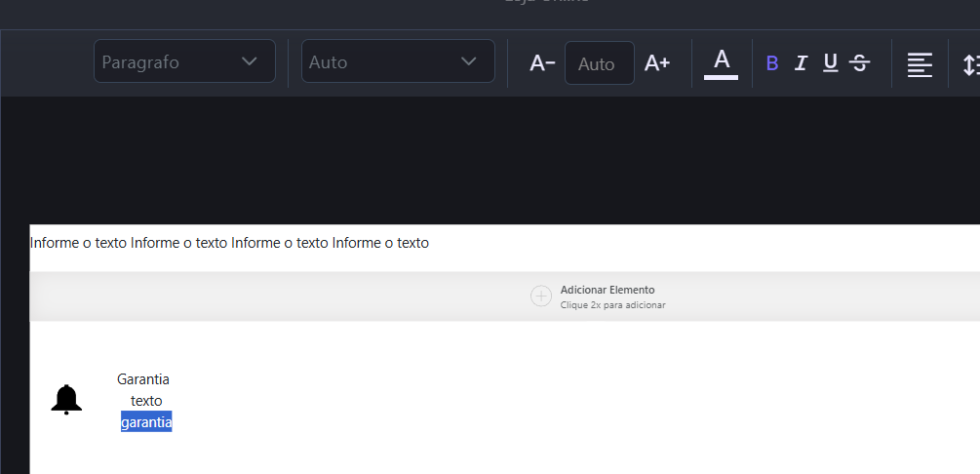Click the plus circle to add element
Viewport: 980px width, 474px height.
541,296
